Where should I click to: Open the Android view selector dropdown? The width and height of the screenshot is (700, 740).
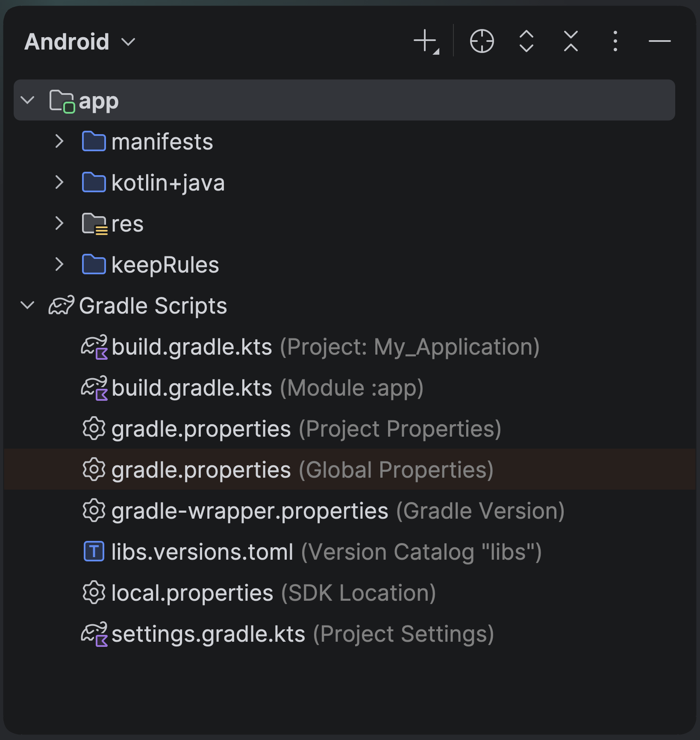click(x=80, y=42)
